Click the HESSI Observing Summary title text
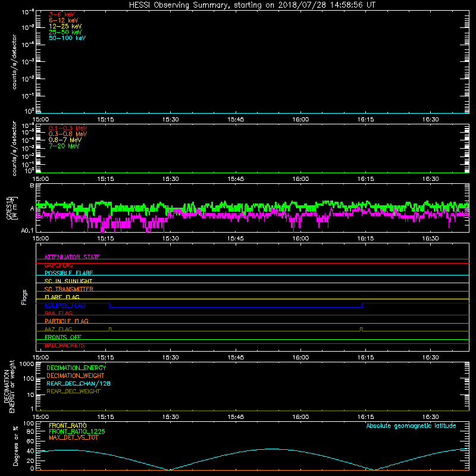 (252, 5)
